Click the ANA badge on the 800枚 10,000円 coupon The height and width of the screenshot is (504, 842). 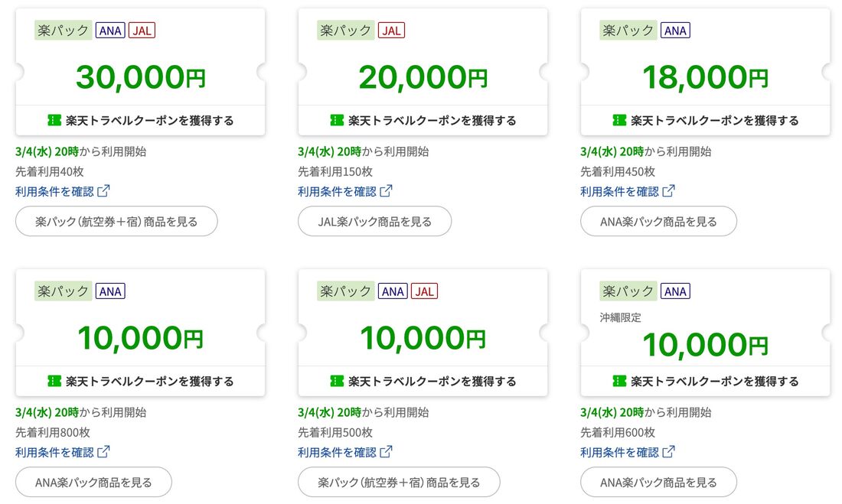(109, 291)
